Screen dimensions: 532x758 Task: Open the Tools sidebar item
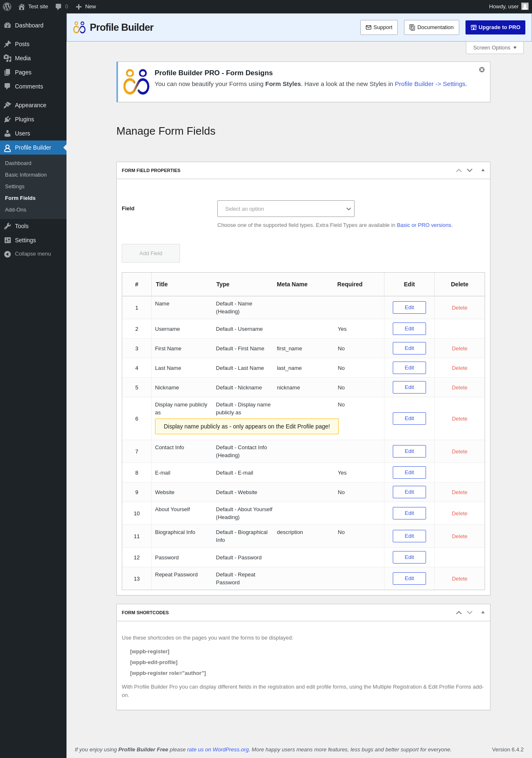(22, 226)
